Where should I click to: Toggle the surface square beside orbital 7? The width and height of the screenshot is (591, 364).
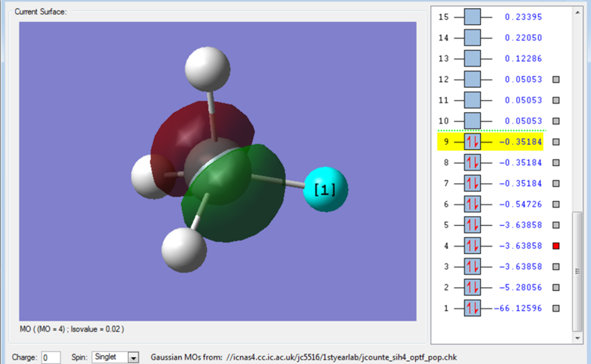tap(556, 183)
